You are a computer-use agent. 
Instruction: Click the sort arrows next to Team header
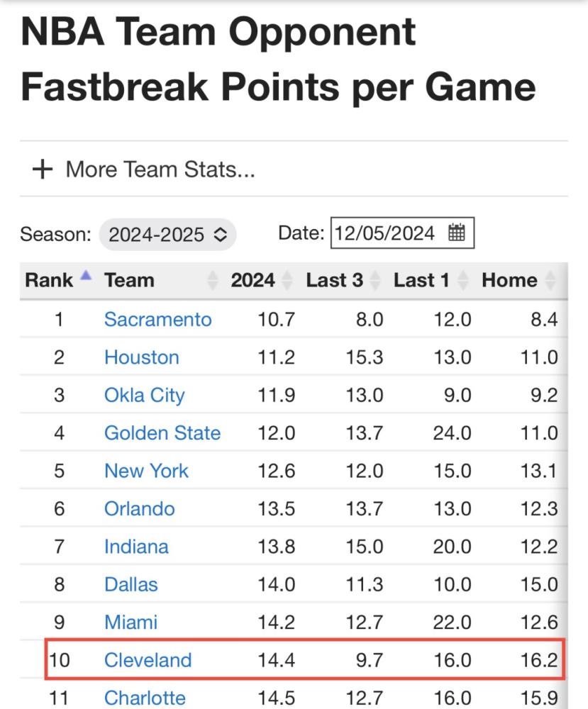(x=213, y=280)
